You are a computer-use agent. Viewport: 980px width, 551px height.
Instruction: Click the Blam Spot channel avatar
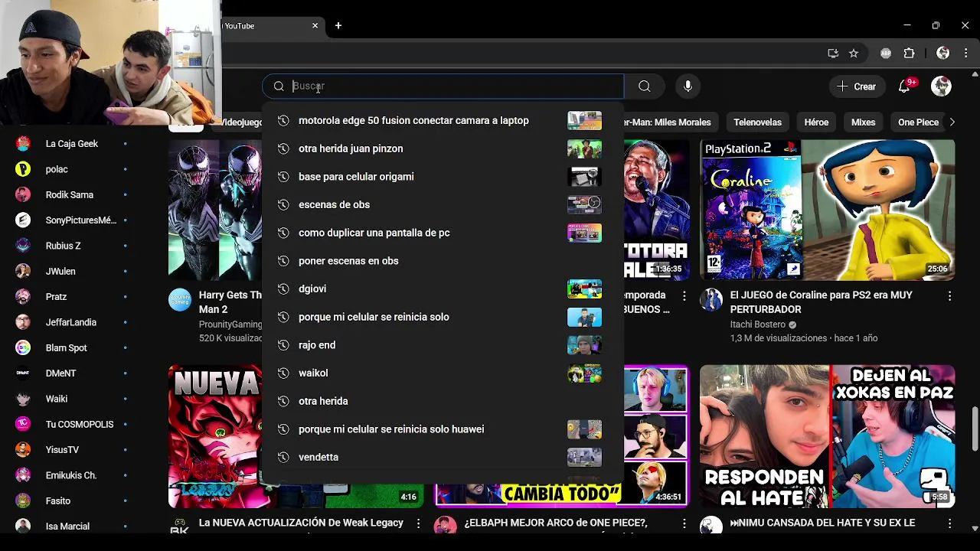pos(23,347)
